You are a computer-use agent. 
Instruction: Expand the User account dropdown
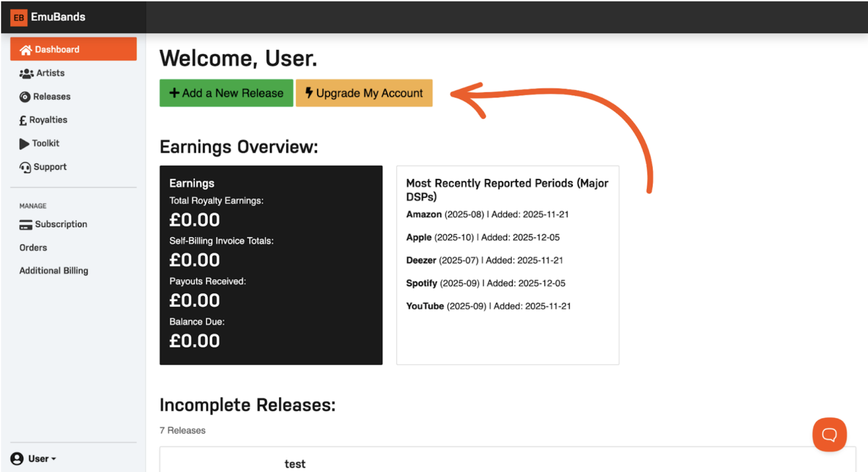click(42, 458)
